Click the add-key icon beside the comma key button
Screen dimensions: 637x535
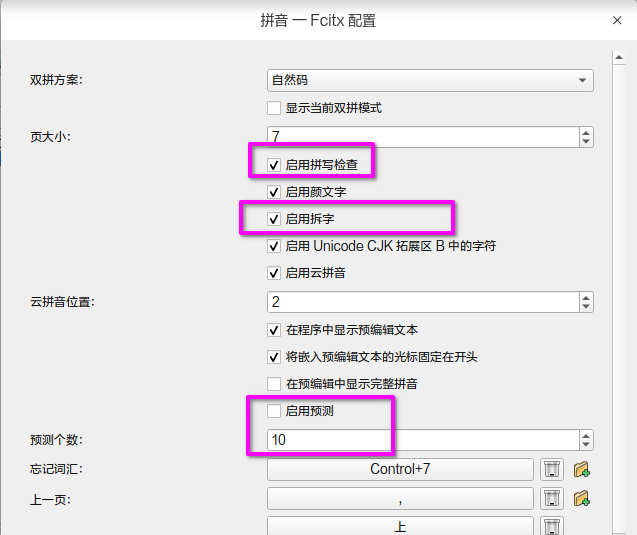coord(582,498)
